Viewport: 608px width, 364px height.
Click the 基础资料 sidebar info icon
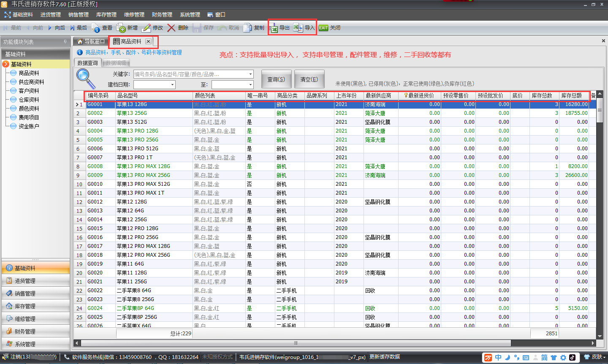pyautogui.click(x=9, y=268)
